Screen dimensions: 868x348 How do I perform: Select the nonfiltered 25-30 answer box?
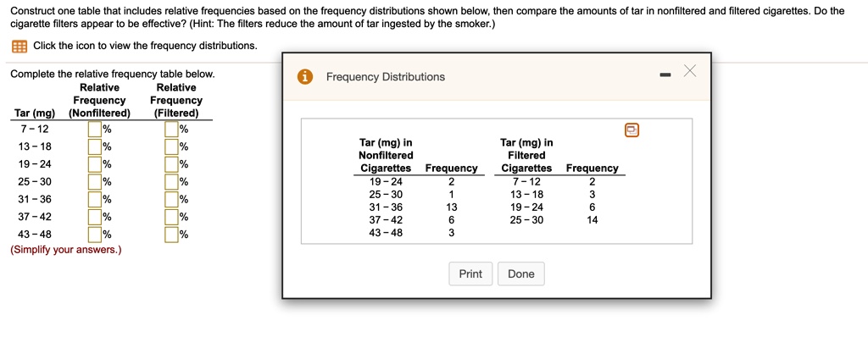point(95,181)
